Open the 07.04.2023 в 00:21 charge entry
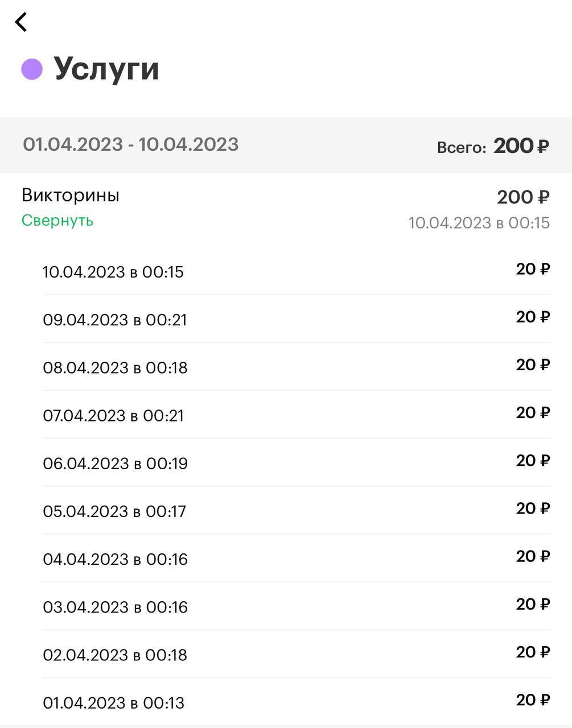 113,415
